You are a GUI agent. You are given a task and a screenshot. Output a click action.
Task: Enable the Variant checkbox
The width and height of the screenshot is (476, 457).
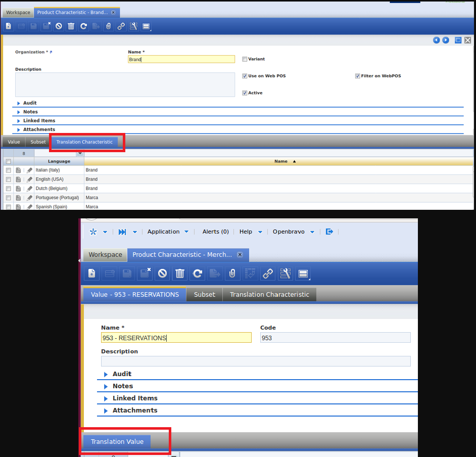tap(245, 59)
